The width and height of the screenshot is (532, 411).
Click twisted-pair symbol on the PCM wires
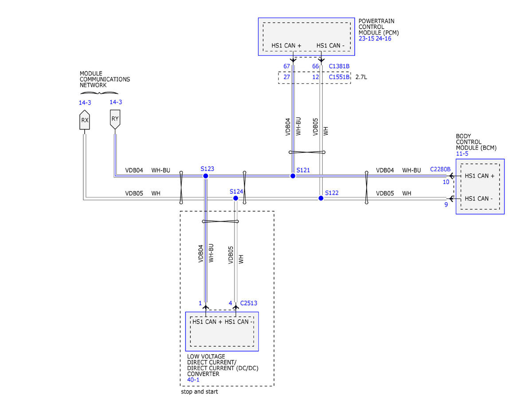(307, 153)
